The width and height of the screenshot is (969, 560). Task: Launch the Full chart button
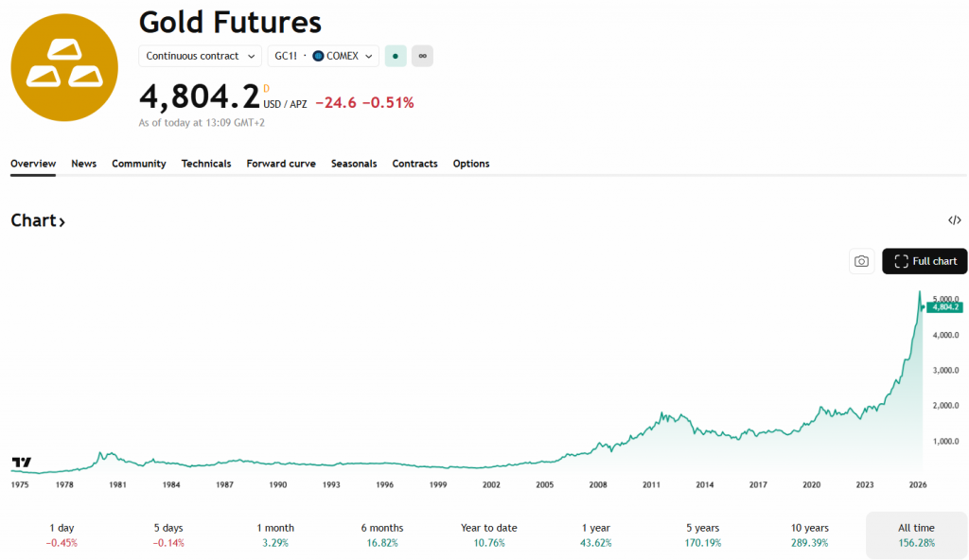(x=925, y=261)
